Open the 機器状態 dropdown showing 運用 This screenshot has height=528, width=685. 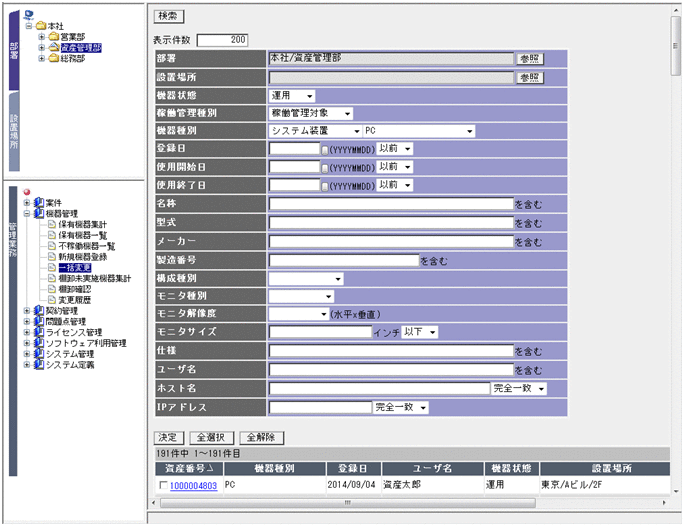point(292,96)
